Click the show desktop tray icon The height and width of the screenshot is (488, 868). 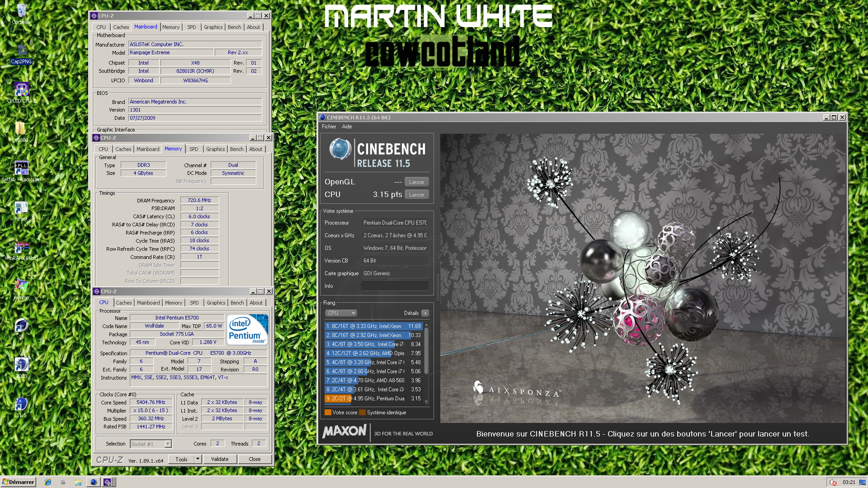coord(863,482)
